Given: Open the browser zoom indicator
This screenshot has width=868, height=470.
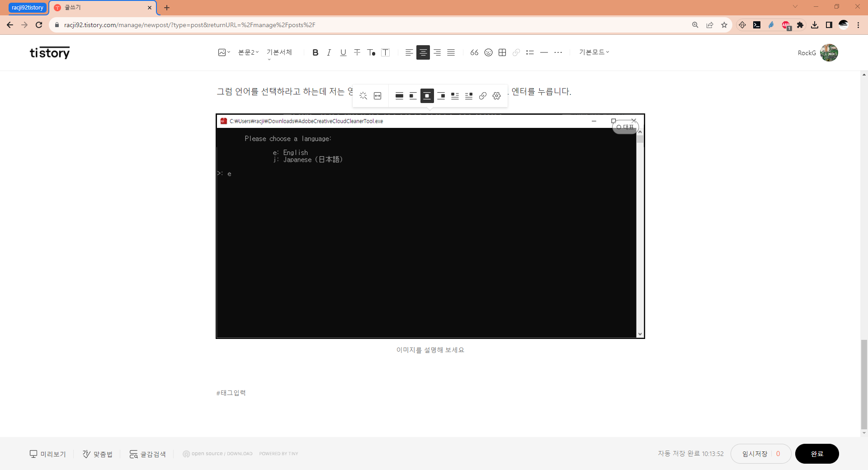Looking at the screenshot, I should coord(695,25).
